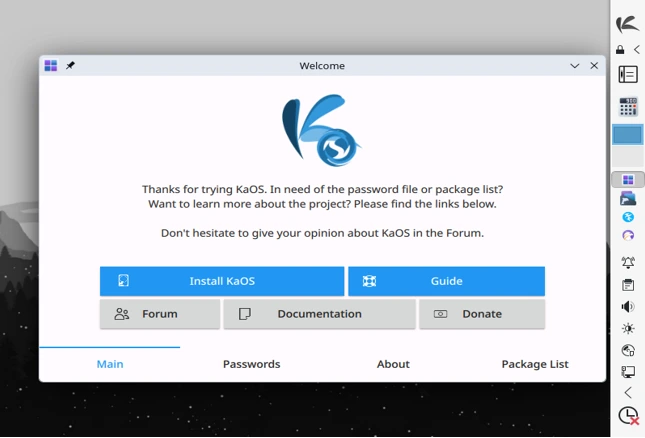Open the Guide button

[x=447, y=281]
